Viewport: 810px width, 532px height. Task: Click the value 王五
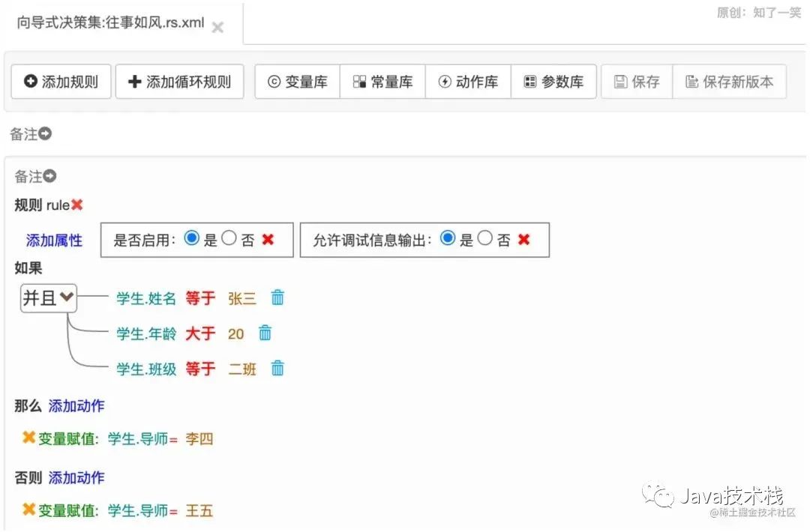(199, 511)
